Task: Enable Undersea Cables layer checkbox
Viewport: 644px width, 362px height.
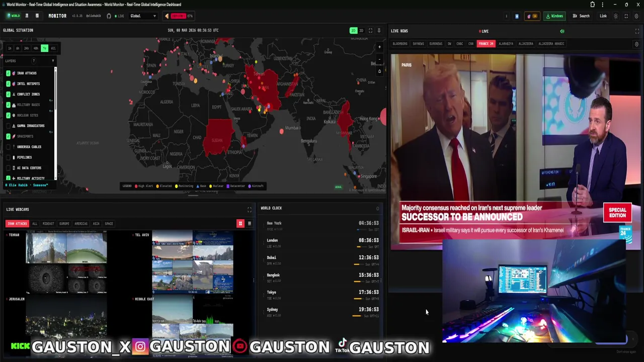Action: tap(8, 147)
